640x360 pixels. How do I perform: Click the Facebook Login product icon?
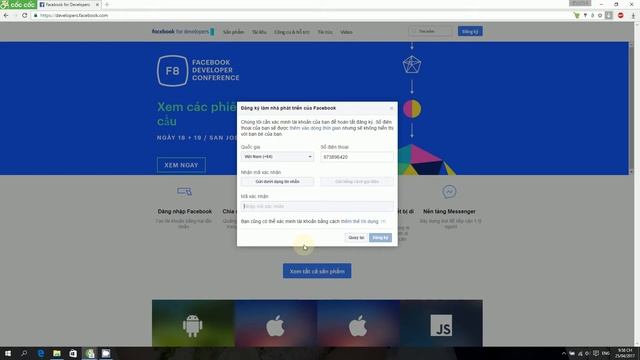click(x=184, y=191)
